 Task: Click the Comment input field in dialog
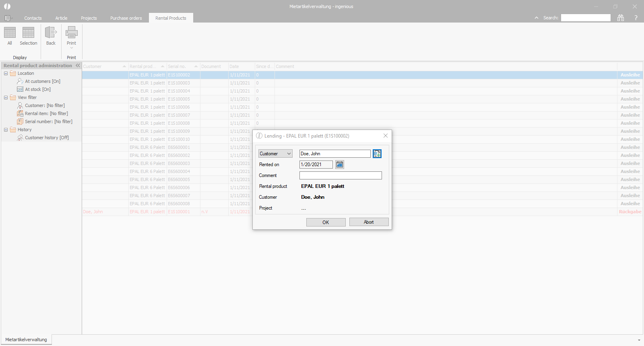tap(341, 175)
